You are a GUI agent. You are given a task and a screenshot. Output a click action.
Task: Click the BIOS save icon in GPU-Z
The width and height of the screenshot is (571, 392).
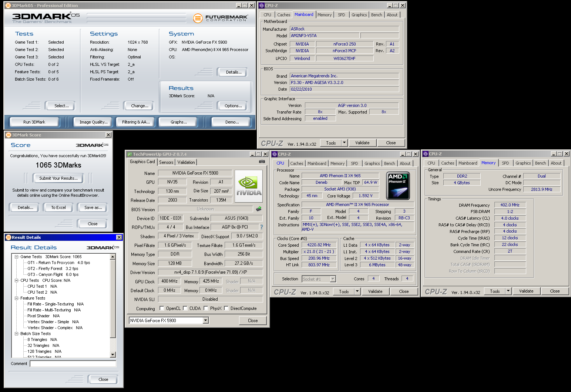pos(259,209)
